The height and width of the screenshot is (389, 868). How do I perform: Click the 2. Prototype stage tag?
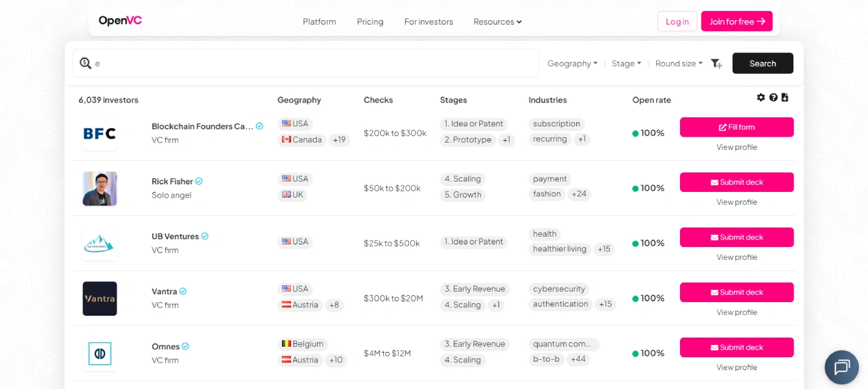pyautogui.click(x=468, y=140)
